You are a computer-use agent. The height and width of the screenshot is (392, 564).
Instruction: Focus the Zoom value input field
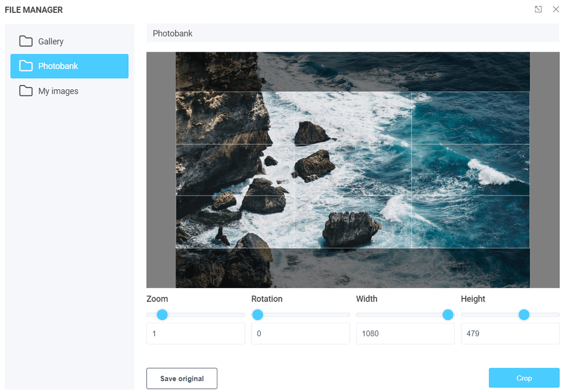click(196, 333)
